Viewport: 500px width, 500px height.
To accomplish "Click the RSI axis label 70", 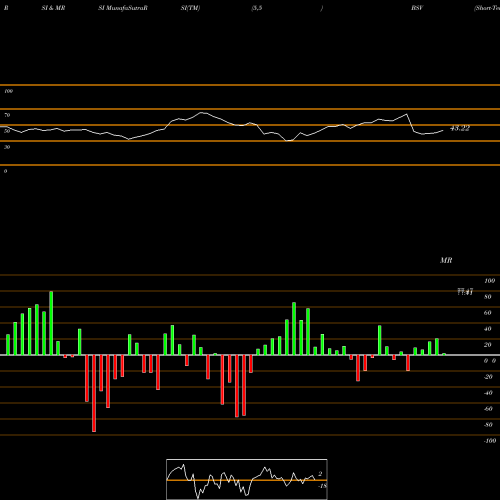I will (x=7, y=115).
